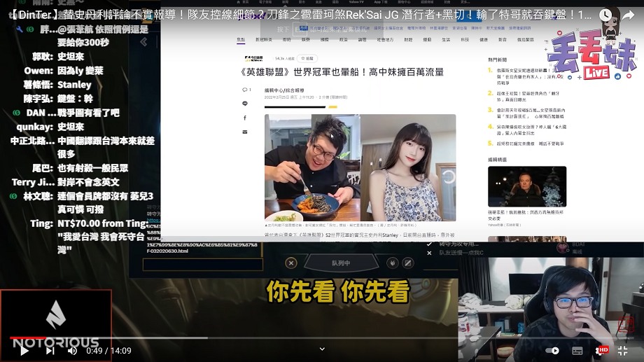Follow the news source with 追蹤 button
Viewport: 644px width, 362px height.
click(307, 58)
